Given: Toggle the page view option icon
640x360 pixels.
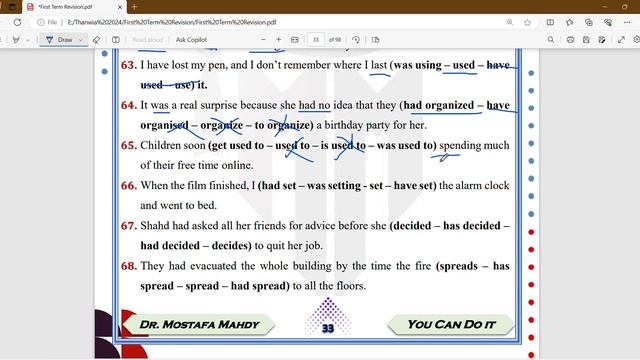Looking at the screenshot, I should (376, 40).
